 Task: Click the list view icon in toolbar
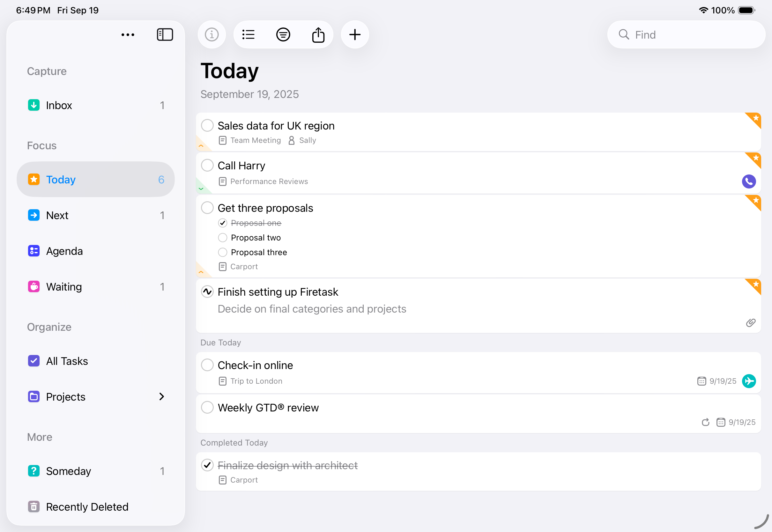point(248,35)
